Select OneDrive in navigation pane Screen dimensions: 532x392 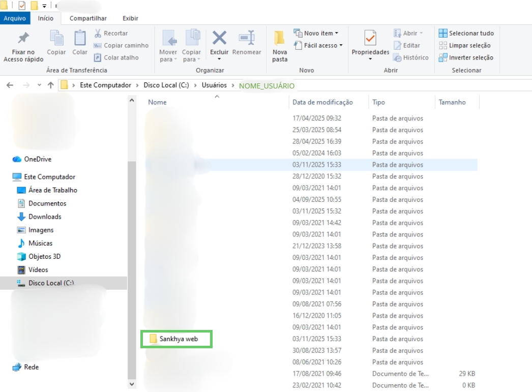(32, 159)
